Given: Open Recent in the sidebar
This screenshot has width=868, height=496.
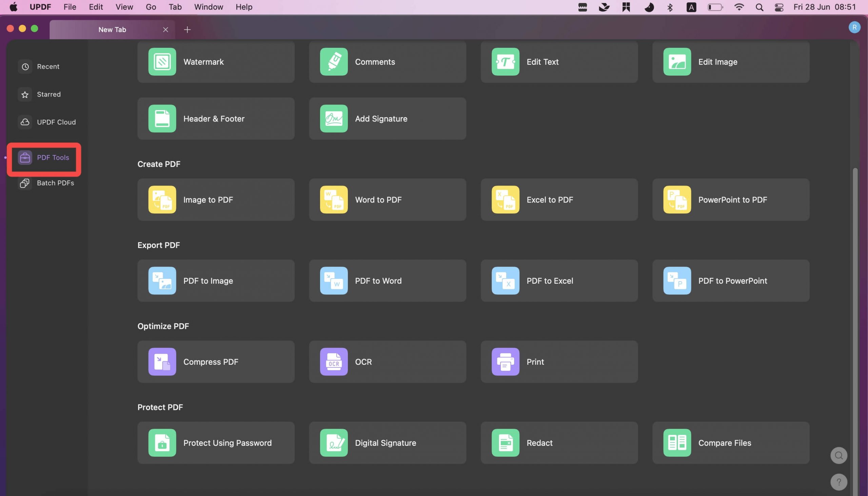Looking at the screenshot, I should 39,67.
